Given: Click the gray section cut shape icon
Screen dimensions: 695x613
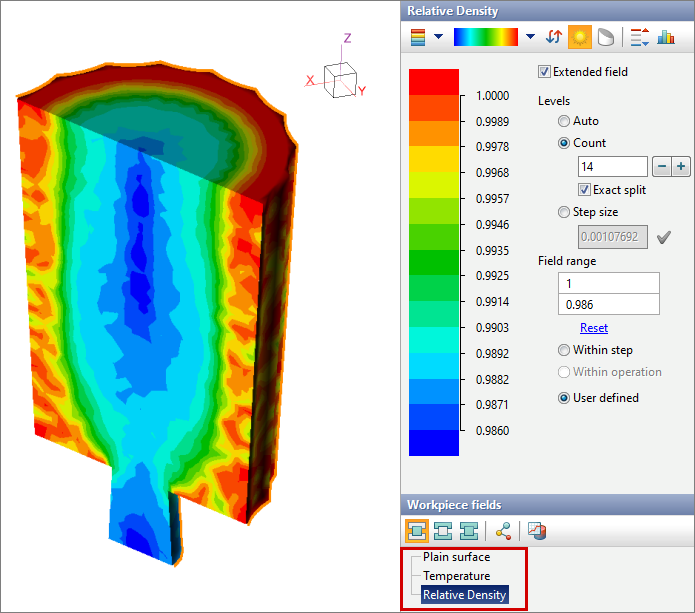Looking at the screenshot, I should coord(605,38).
